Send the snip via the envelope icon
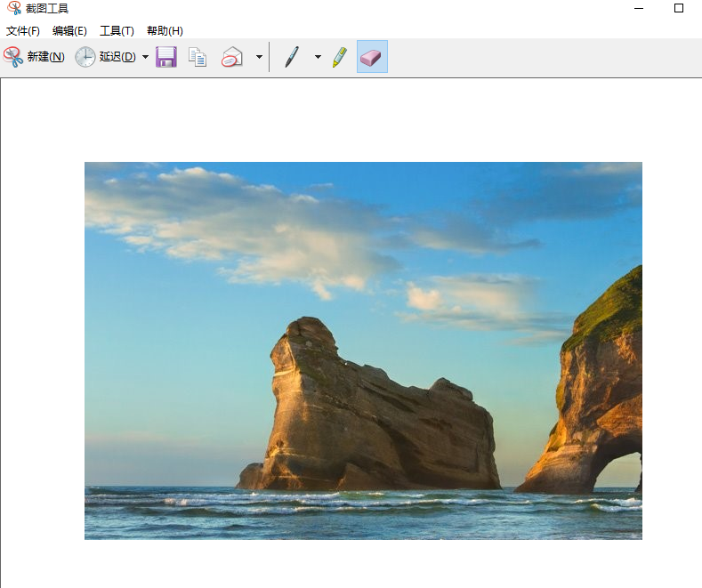The height and width of the screenshot is (588, 702). pos(231,57)
